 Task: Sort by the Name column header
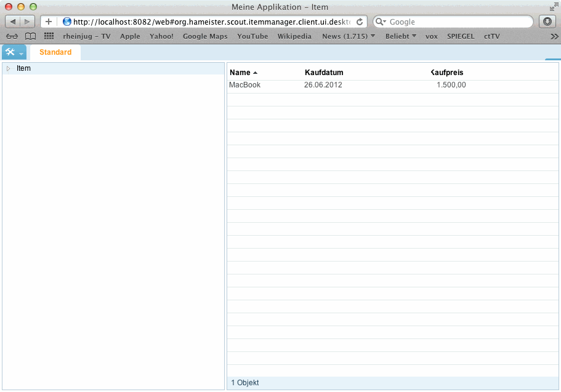(x=240, y=73)
